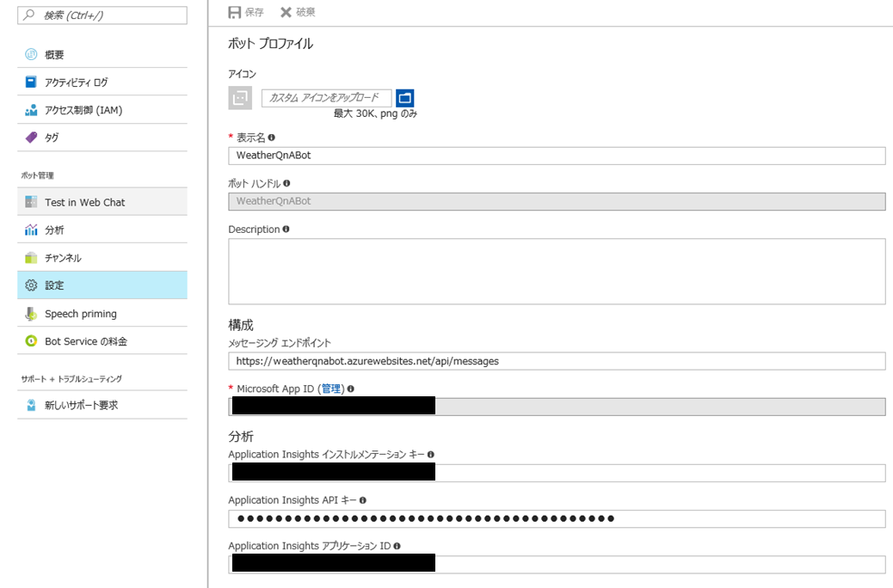Click the サポート + トラブルシューティング label
The image size is (893, 588).
[71, 378]
